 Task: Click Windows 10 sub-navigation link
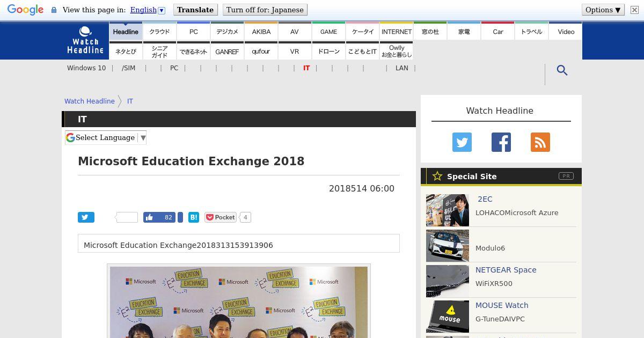point(86,68)
